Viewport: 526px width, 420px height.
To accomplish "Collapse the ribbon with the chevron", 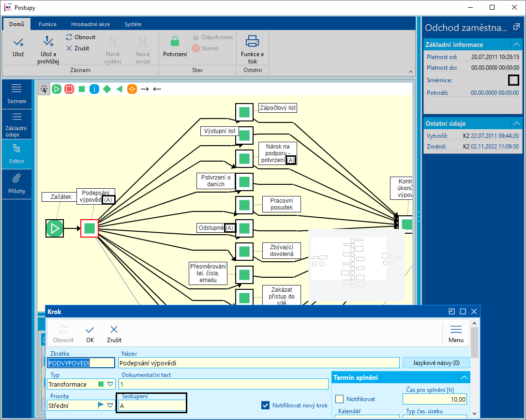I will (x=411, y=72).
